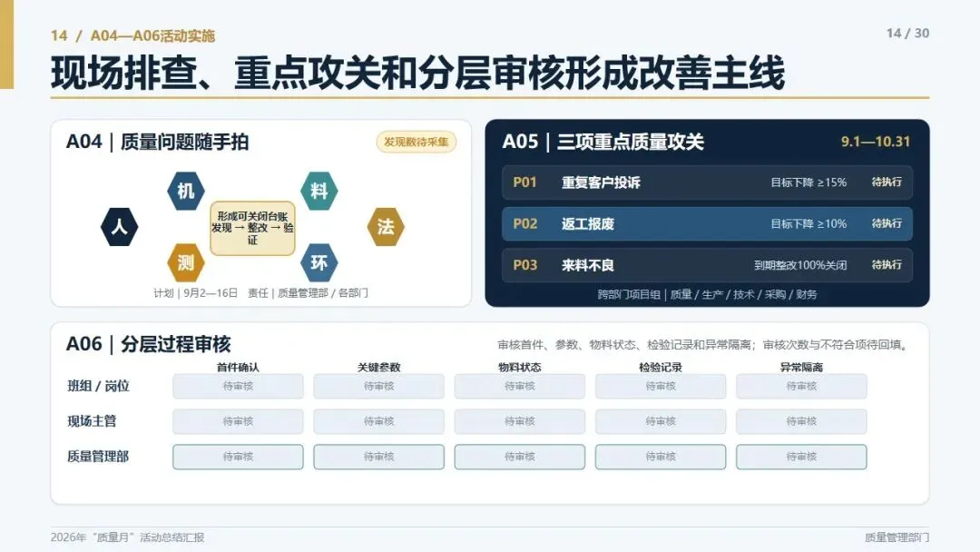The height and width of the screenshot is (552, 980).
Task: Click the 机 hexagon icon
Action: pyautogui.click(x=186, y=191)
